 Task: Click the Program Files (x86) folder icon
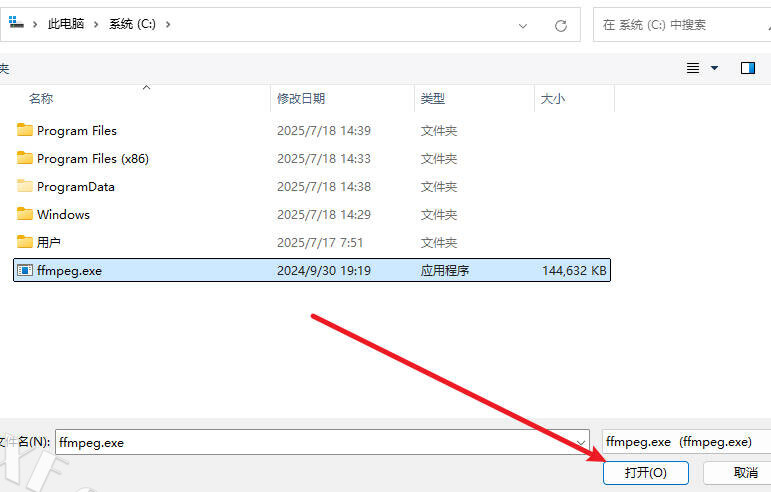click(x=25, y=158)
